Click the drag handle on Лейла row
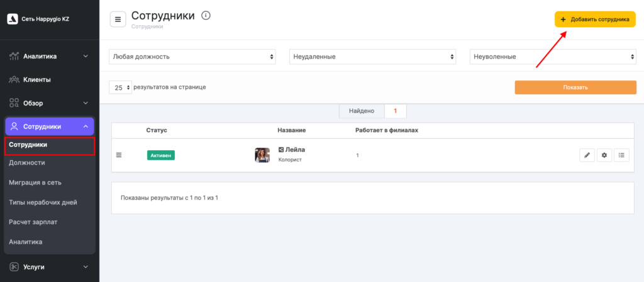Viewport: 644px width, 282px height. (119, 155)
